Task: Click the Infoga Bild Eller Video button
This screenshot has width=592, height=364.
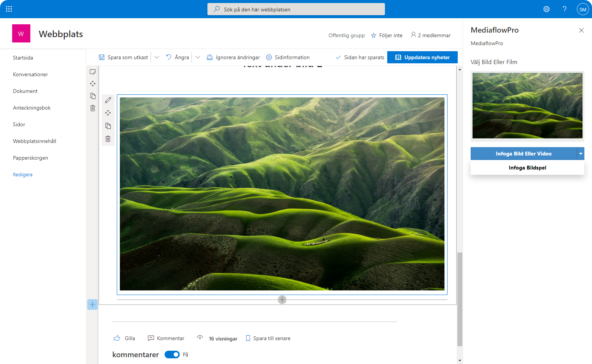Action: click(x=524, y=154)
